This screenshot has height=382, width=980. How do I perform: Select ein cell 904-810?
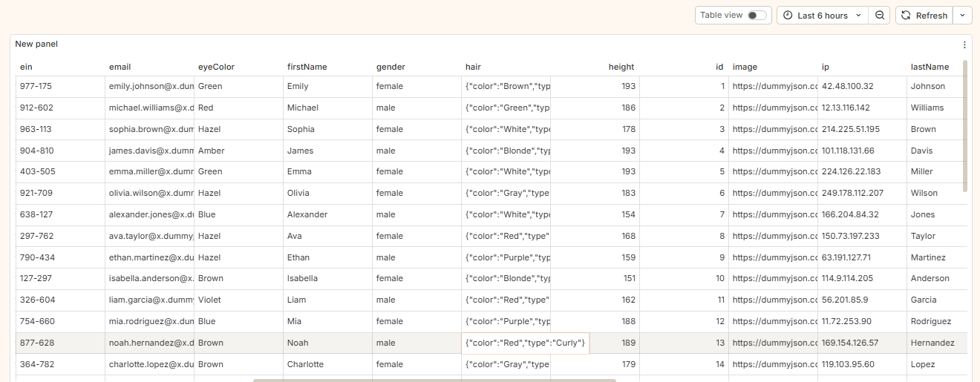point(60,151)
